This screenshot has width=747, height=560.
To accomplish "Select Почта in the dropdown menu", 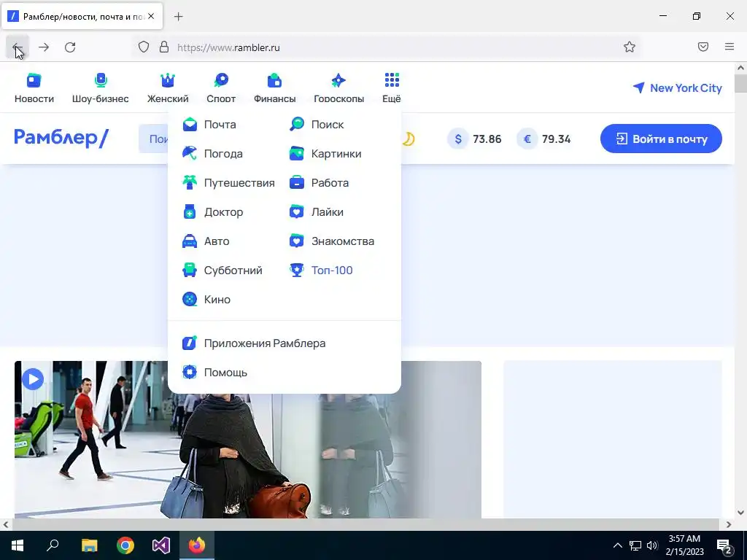I will click(209, 124).
